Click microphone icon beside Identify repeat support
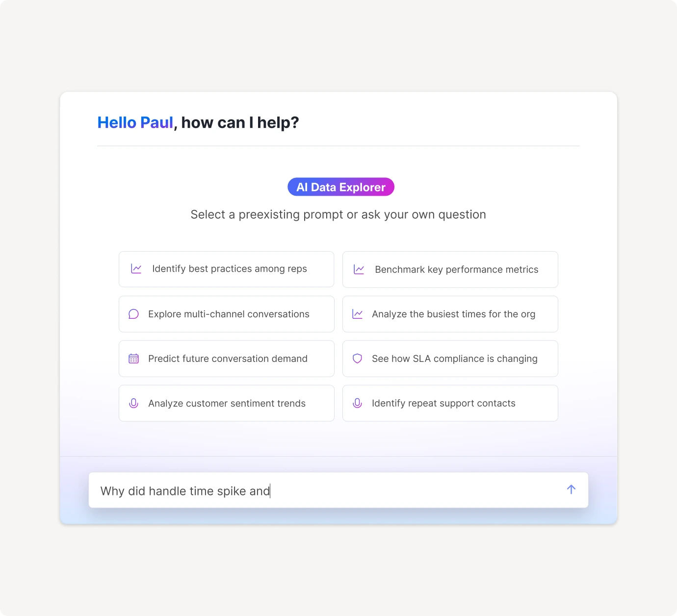This screenshot has width=677, height=616. point(358,403)
